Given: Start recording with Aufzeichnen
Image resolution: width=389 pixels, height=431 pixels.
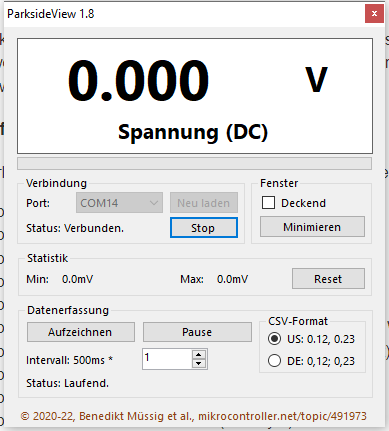Looking at the screenshot, I should click(81, 332).
